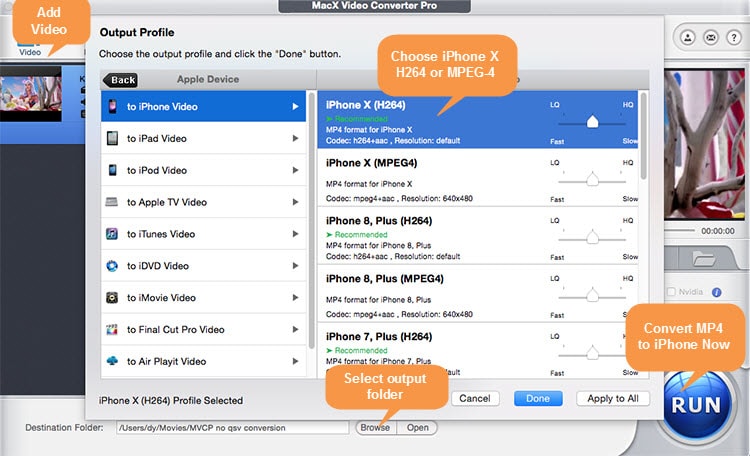Click the Cancel button

tap(475, 398)
